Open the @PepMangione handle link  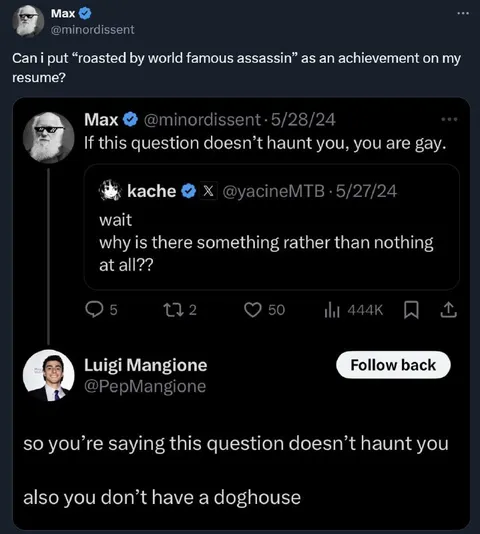point(145,386)
